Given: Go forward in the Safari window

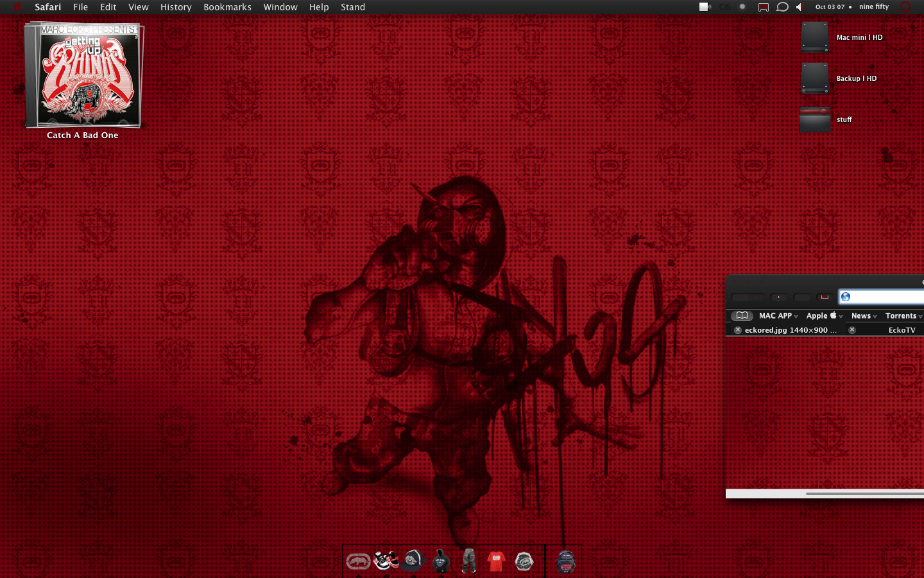Looking at the screenshot, I should coord(756,297).
